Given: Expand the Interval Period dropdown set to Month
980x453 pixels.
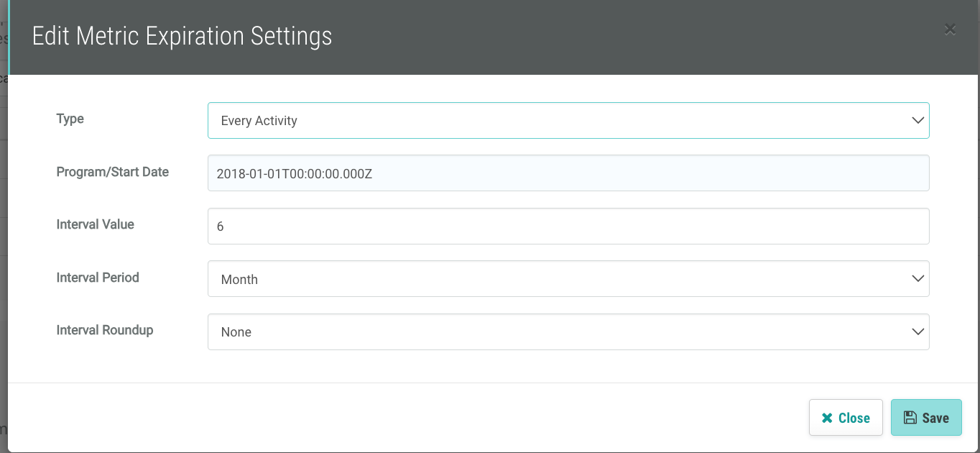Looking at the screenshot, I should coord(560,279).
